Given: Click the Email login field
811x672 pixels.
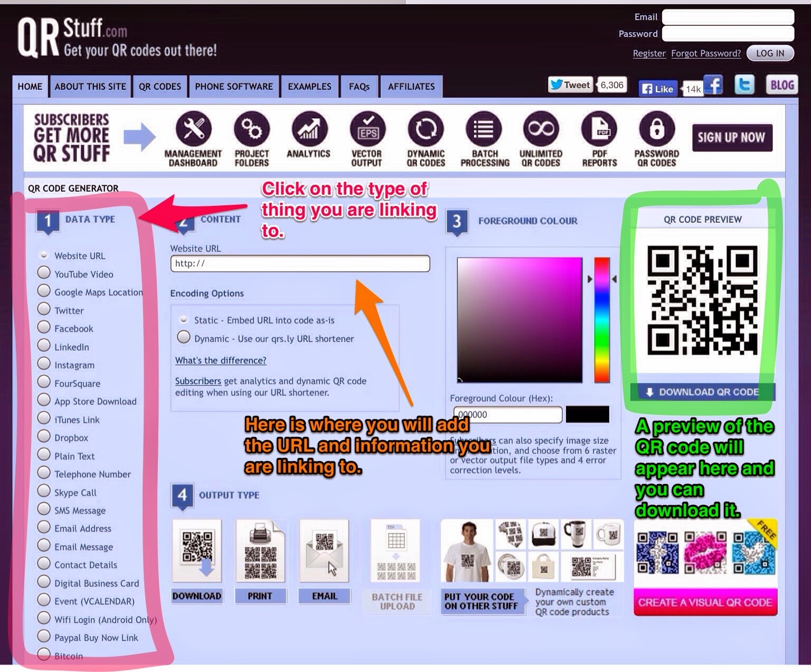Looking at the screenshot, I should (x=728, y=16).
